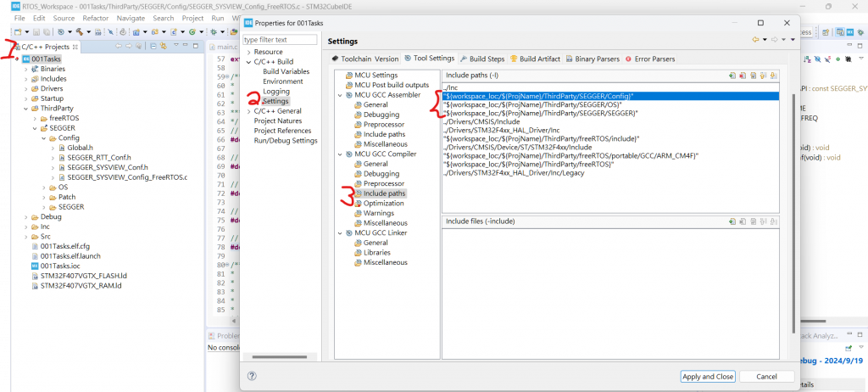Click the C/C++ perspective icon at top right
This screenshot has width=868, height=392.
point(840,32)
